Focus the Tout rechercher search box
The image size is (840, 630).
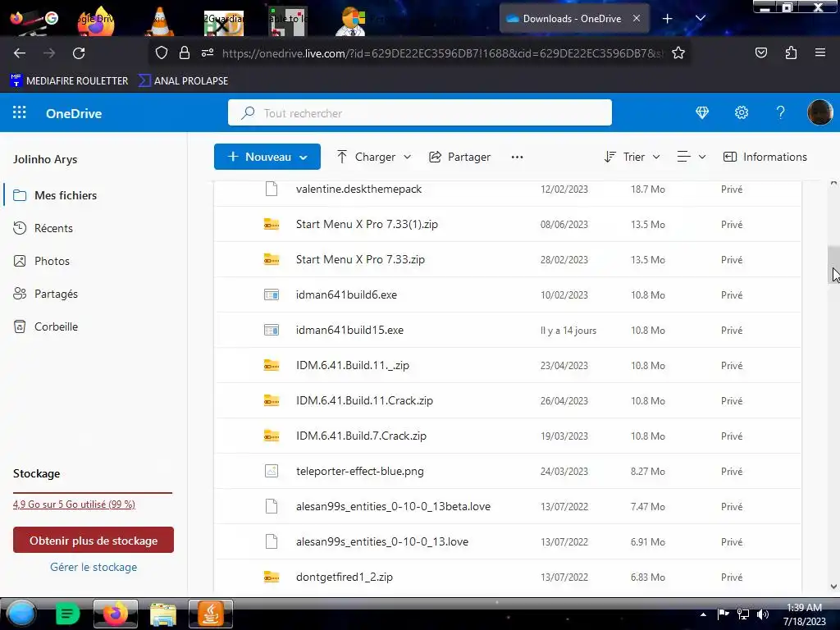420,112
